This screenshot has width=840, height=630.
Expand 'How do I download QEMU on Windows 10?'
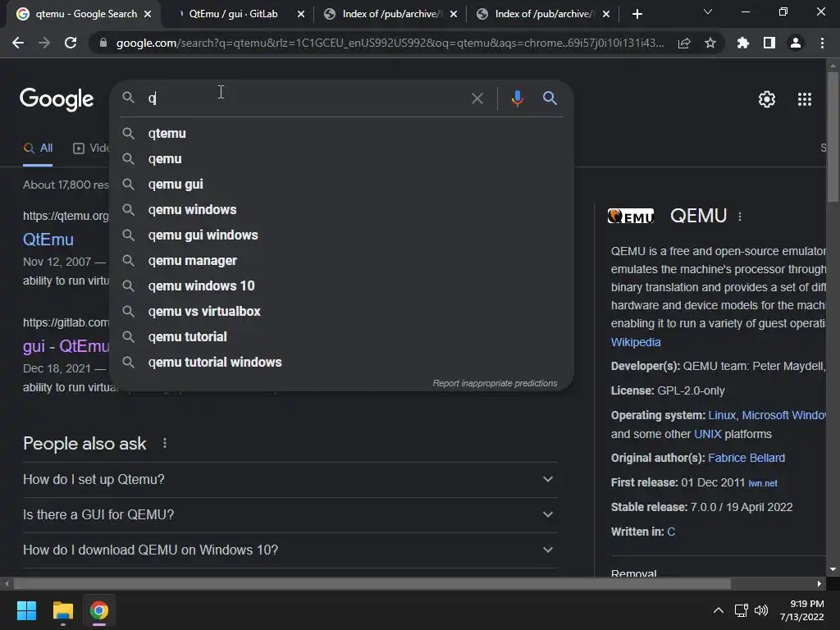(290, 550)
